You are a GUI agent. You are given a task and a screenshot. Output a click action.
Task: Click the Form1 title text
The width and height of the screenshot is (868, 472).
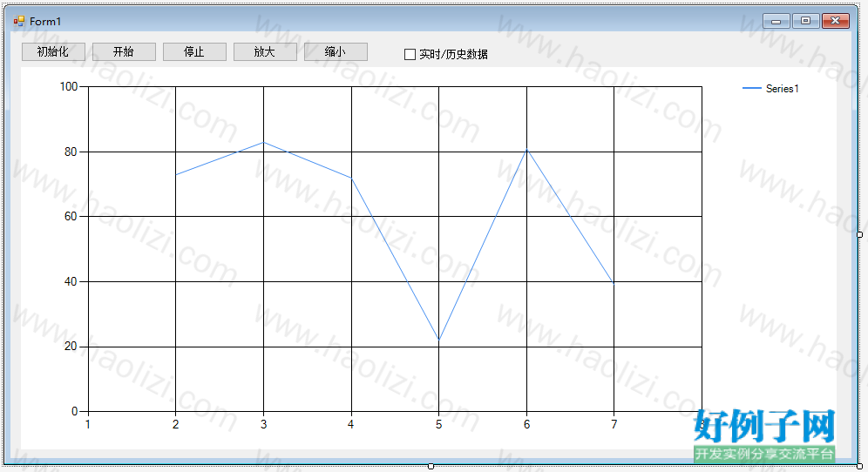45,22
